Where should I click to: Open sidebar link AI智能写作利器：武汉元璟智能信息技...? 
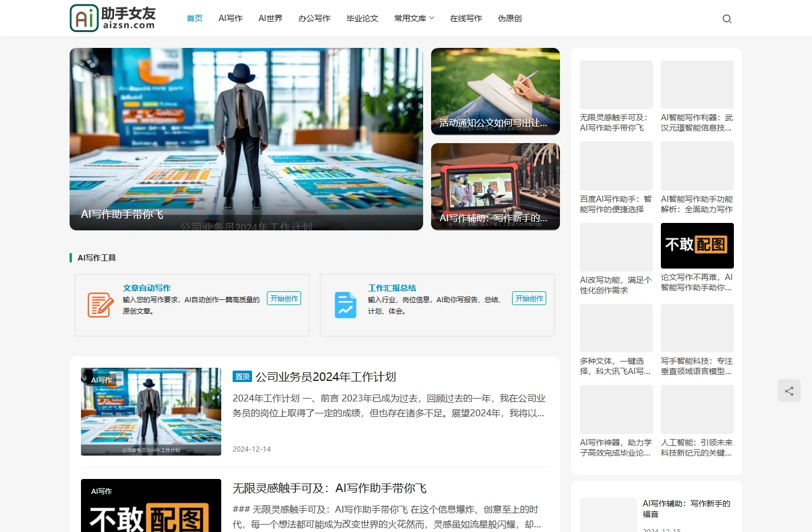pos(697,123)
